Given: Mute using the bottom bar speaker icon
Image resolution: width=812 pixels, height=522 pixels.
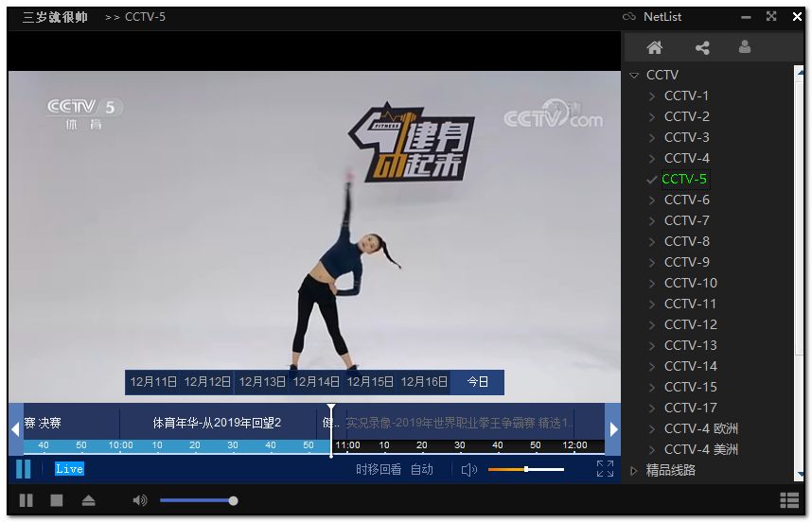Looking at the screenshot, I should point(140,501).
